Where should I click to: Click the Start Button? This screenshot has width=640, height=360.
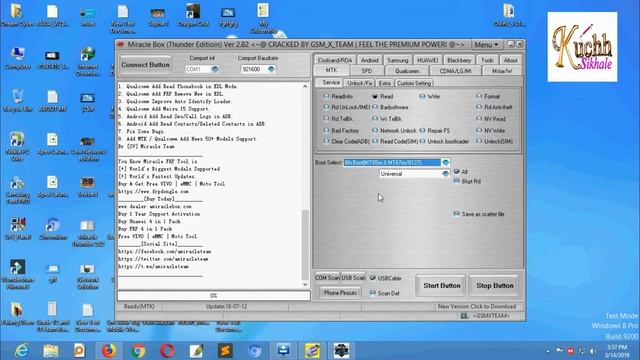tap(442, 285)
